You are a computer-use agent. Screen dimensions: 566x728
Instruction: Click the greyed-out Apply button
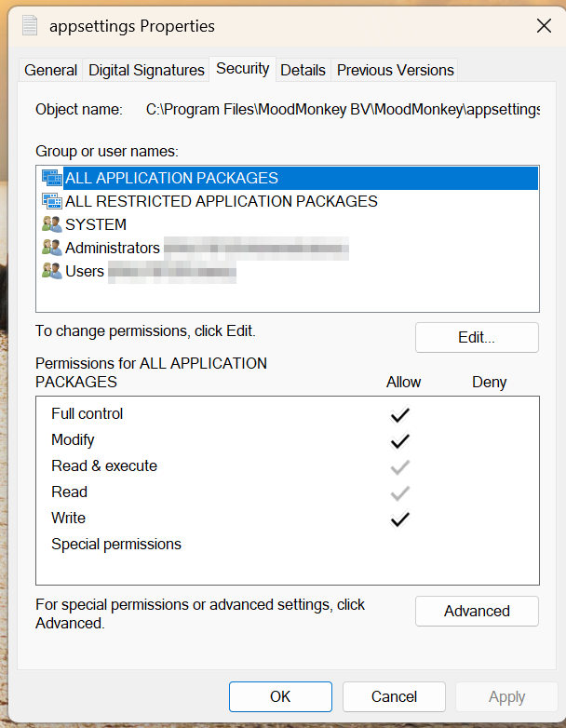tap(506, 696)
